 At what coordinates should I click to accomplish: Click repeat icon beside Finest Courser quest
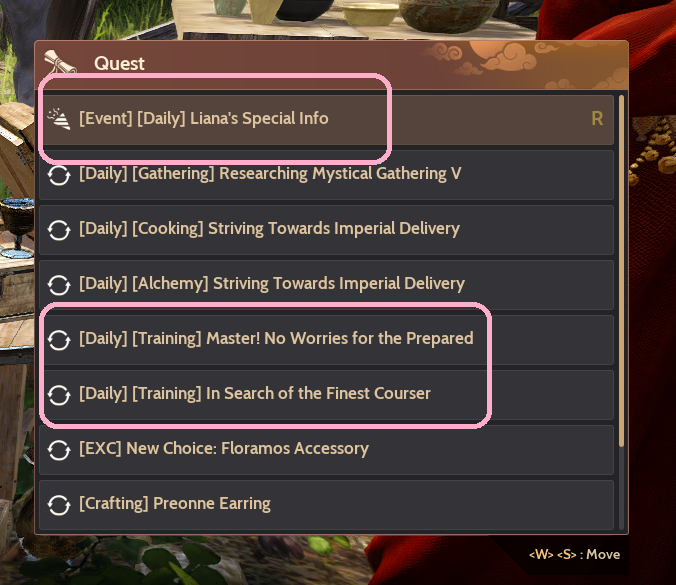[59, 395]
